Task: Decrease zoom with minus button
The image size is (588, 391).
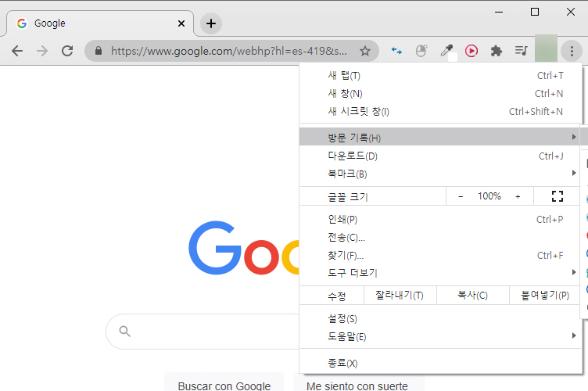Action: pyautogui.click(x=461, y=196)
